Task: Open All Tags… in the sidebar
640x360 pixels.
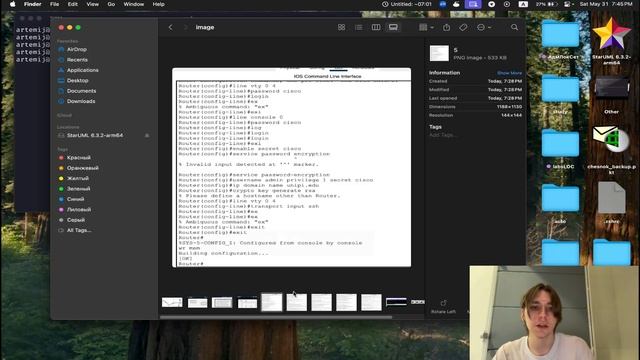Action: click(x=79, y=230)
